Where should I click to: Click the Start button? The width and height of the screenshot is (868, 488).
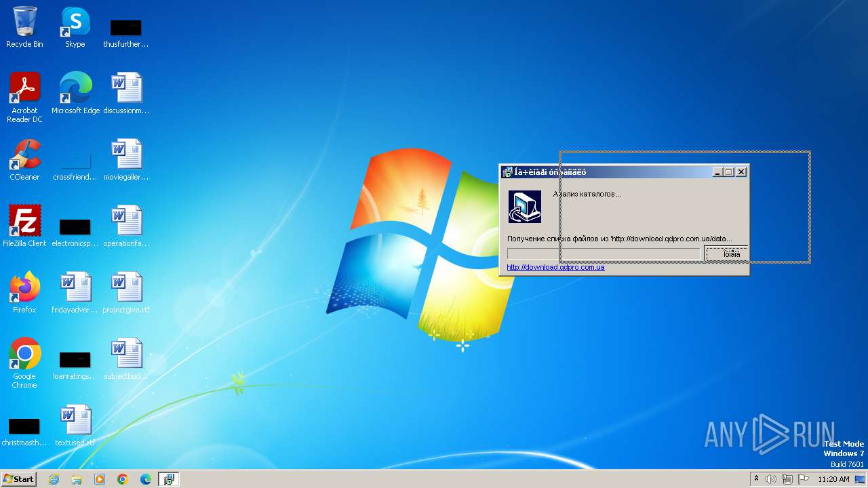[x=19, y=479]
